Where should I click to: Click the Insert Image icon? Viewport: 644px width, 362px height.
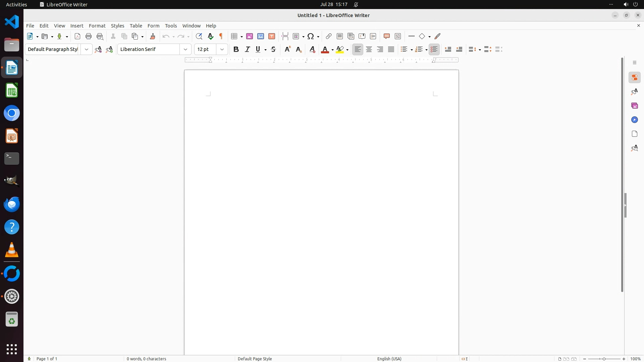click(250, 36)
